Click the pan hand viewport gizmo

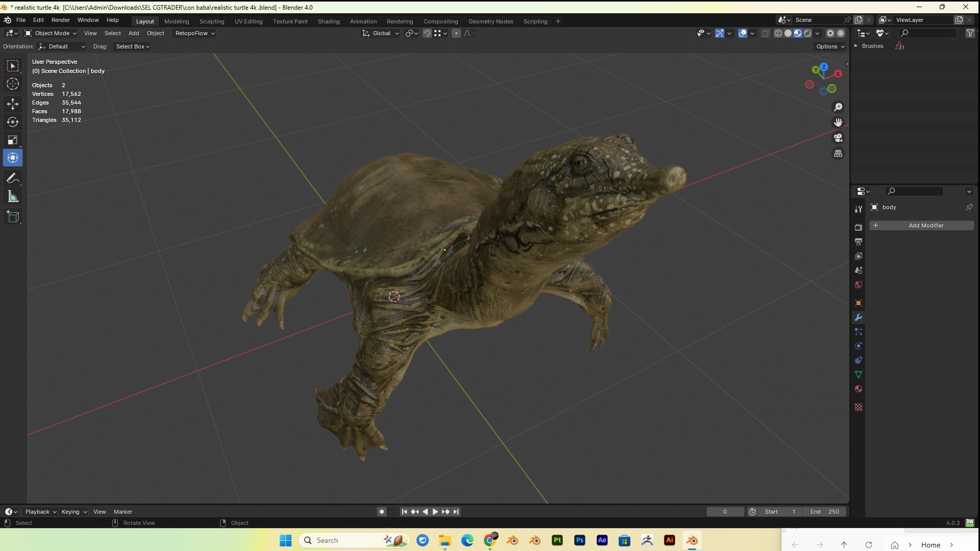pos(838,122)
